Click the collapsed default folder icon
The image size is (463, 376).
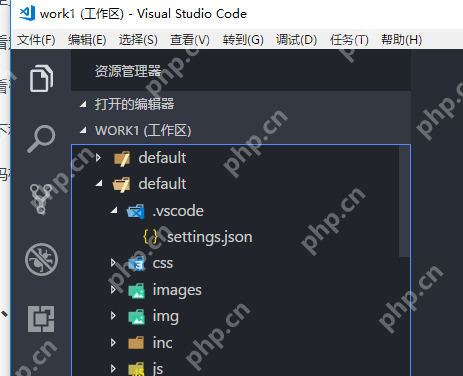(x=122, y=158)
